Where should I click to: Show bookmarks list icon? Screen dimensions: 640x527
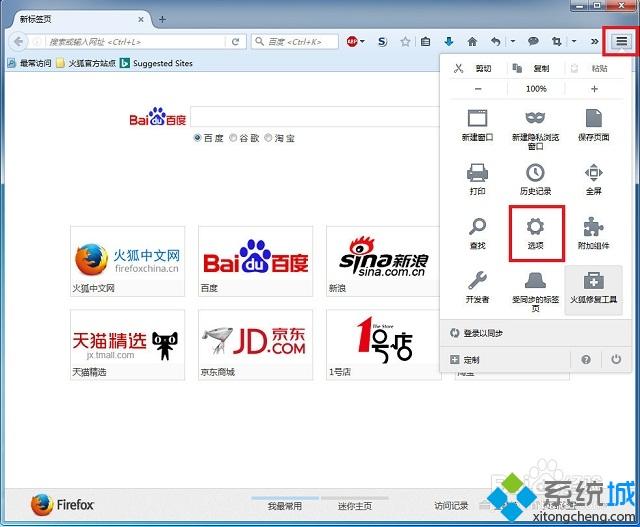(426, 41)
